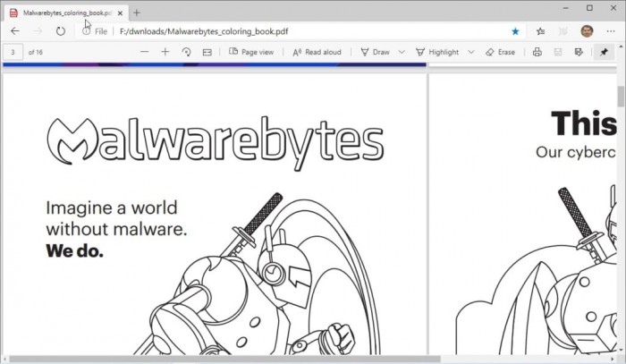Screen dimensions: 626x364
Task: Activate the Draw tool
Action: click(375, 52)
